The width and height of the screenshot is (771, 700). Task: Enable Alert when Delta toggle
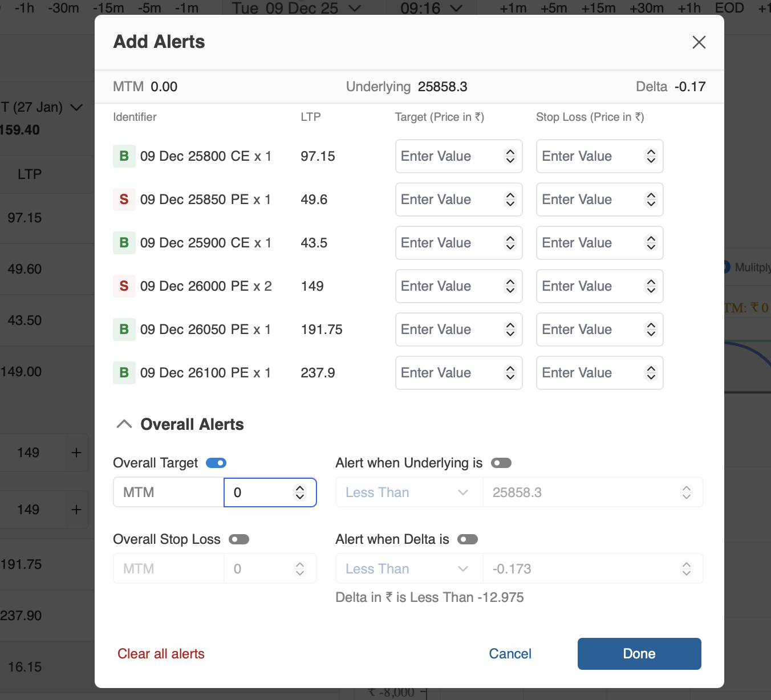[468, 539]
